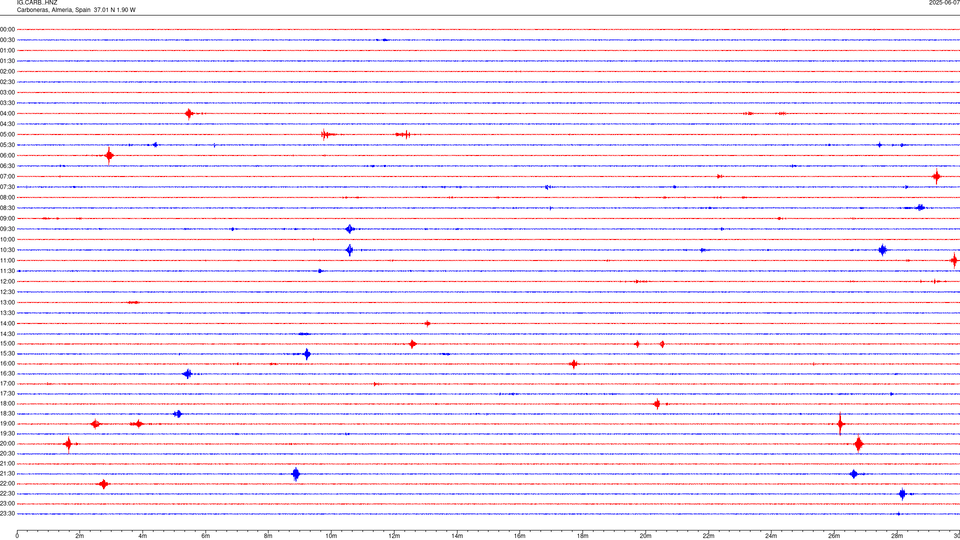Choose the 18m axis tick label
The height and width of the screenshot is (540, 960).
coord(583,536)
